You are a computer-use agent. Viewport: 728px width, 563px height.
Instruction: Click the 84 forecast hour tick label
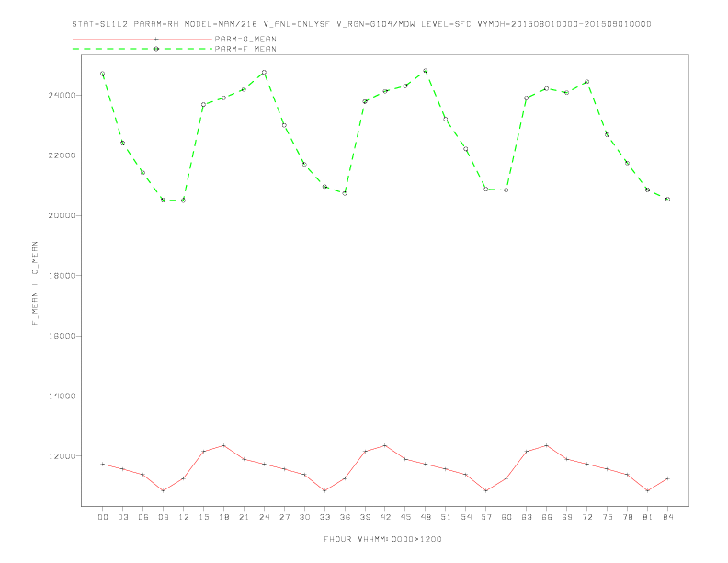(667, 517)
